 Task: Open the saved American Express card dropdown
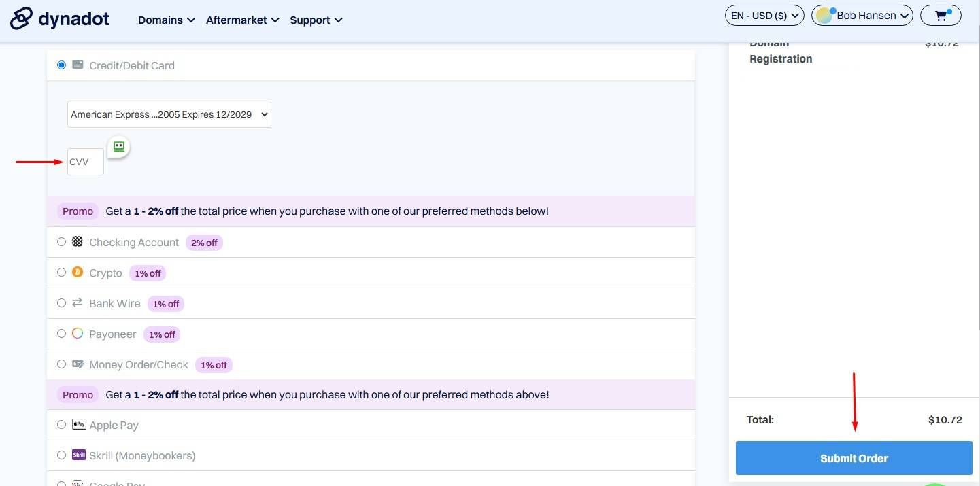tap(169, 114)
